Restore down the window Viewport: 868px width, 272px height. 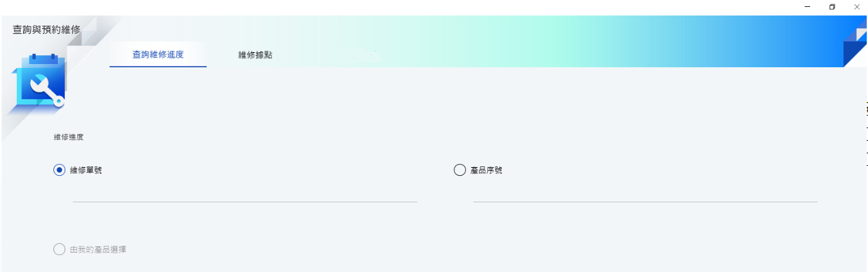tap(832, 6)
